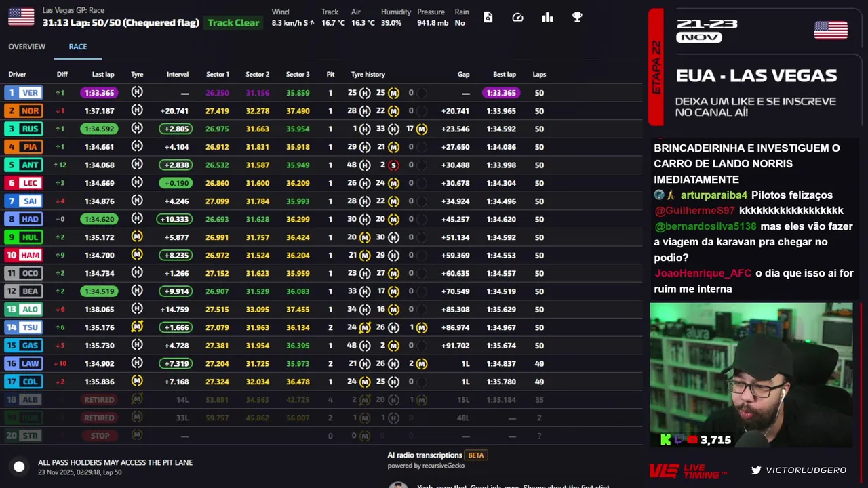Select the VER driver badge
Viewport: 868px width, 488px height.
24,93
